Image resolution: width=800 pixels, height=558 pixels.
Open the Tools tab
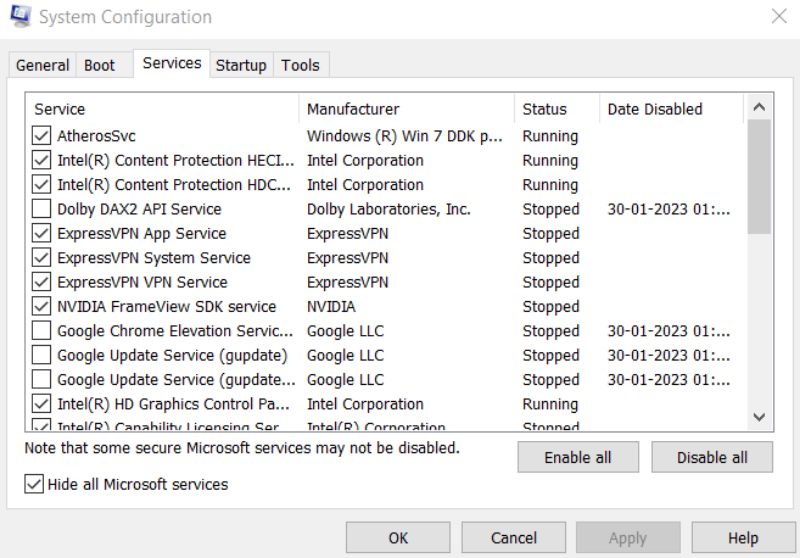[301, 65]
